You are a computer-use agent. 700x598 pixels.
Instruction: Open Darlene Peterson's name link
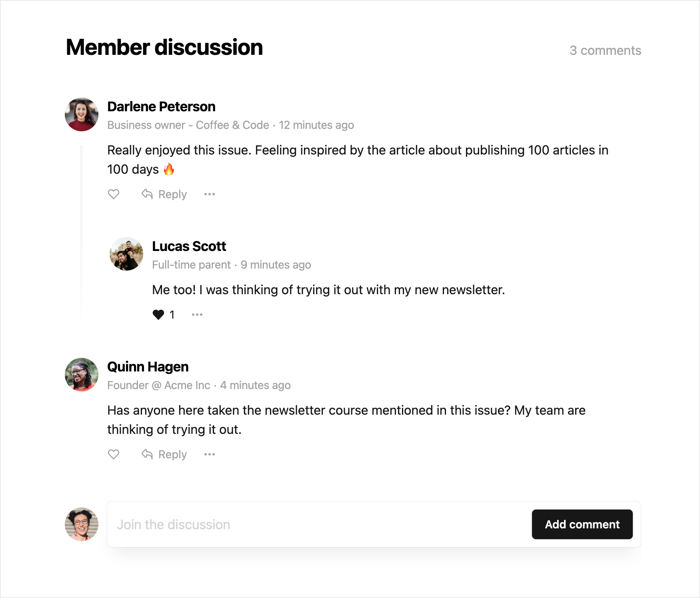click(x=161, y=106)
